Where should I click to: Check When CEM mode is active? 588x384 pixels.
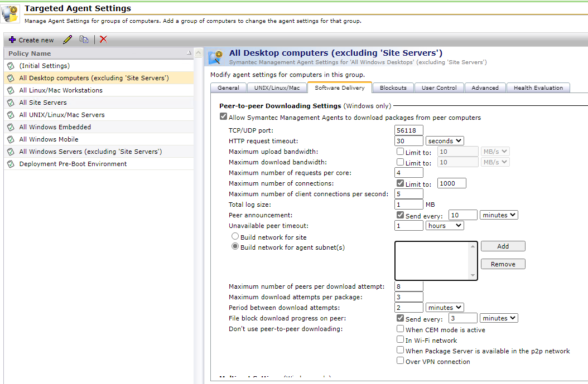tap(400, 329)
